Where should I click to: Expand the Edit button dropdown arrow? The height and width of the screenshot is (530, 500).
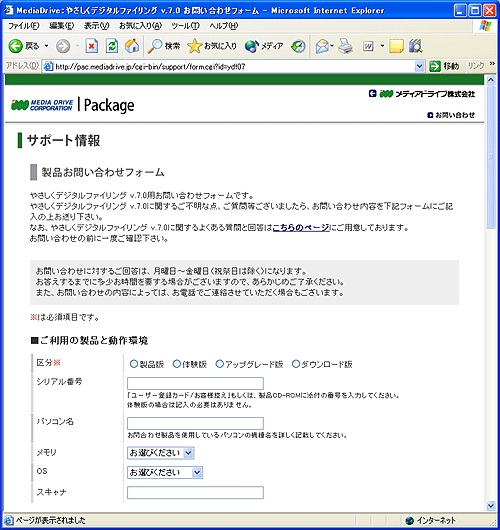tap(382, 46)
